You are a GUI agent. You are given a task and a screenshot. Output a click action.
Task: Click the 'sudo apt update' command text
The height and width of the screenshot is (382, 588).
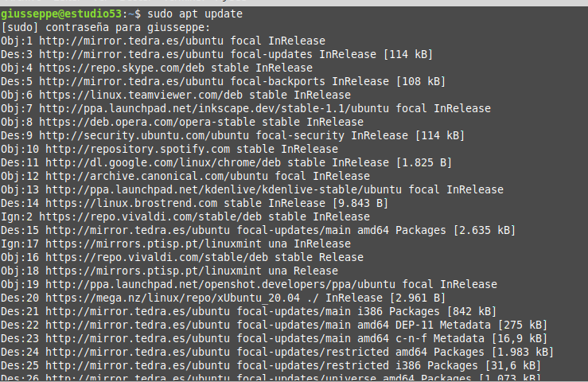point(195,14)
